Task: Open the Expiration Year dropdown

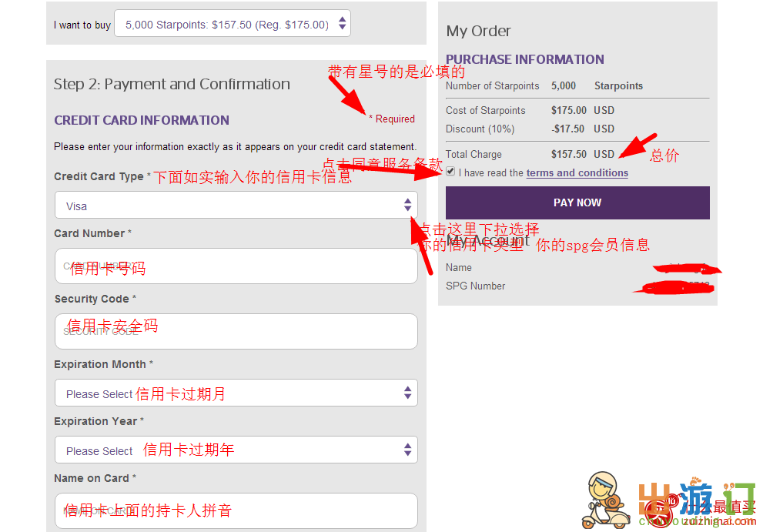Action: [236, 450]
